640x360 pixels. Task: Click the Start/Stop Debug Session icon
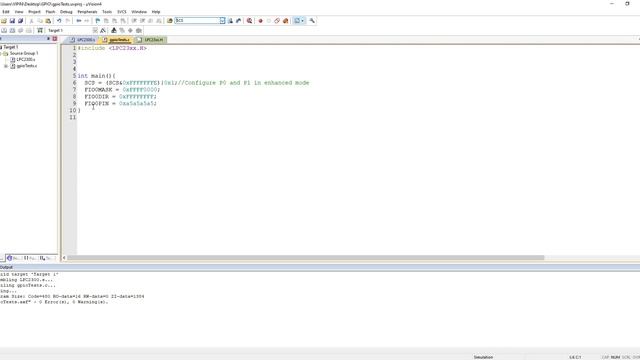click(249, 21)
